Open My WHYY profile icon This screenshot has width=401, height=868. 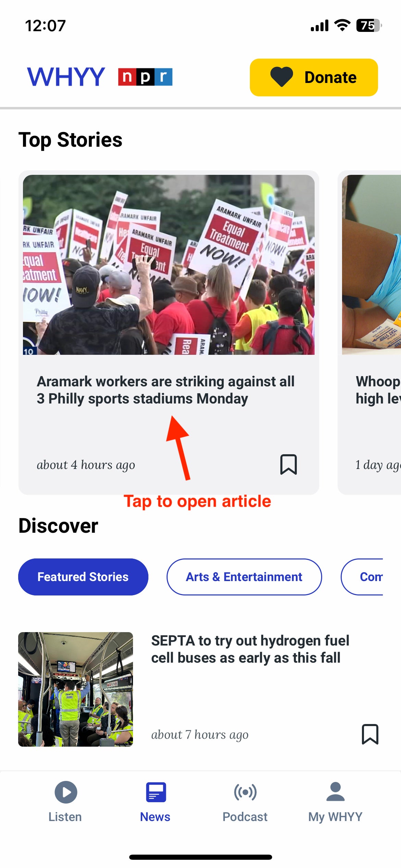pyautogui.click(x=335, y=791)
